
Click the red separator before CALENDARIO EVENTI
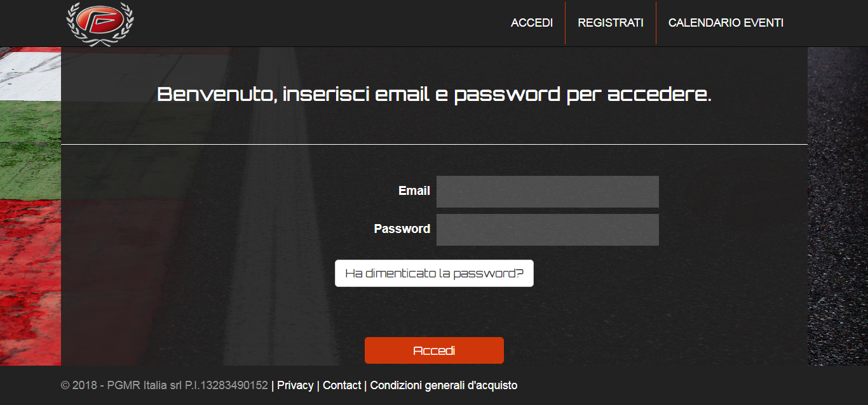pyautogui.click(x=656, y=23)
